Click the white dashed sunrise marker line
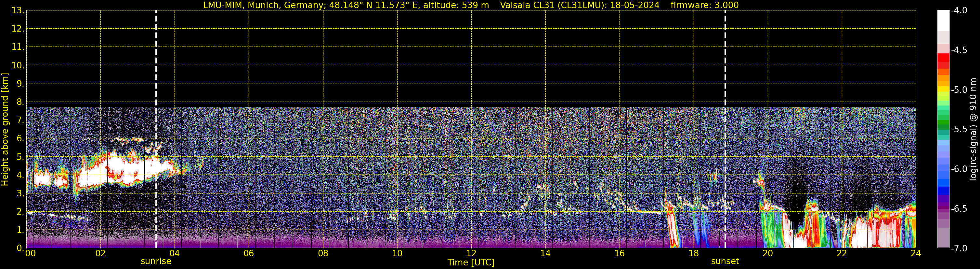 (x=156, y=76)
